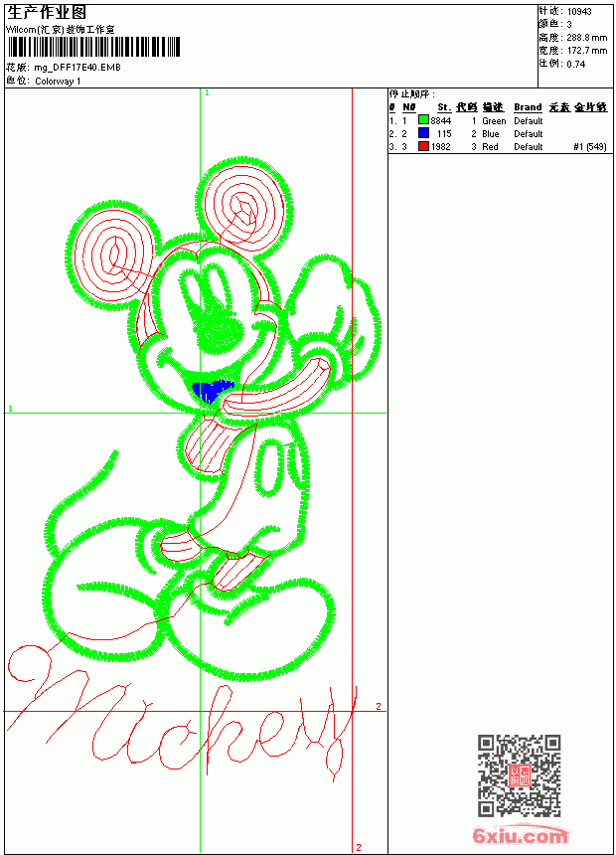Click the total stitches value '10943'
Screen dimensions: 616x855
pyautogui.click(x=579, y=11)
